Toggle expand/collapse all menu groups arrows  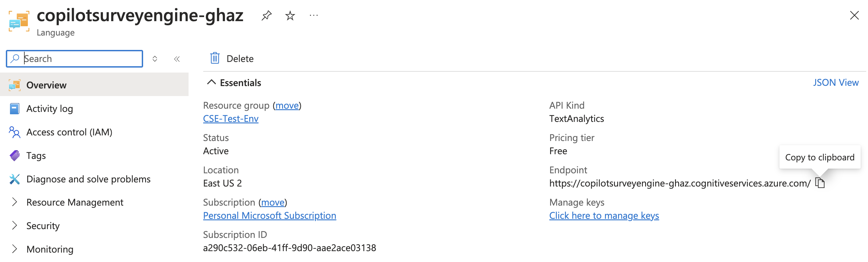(155, 59)
